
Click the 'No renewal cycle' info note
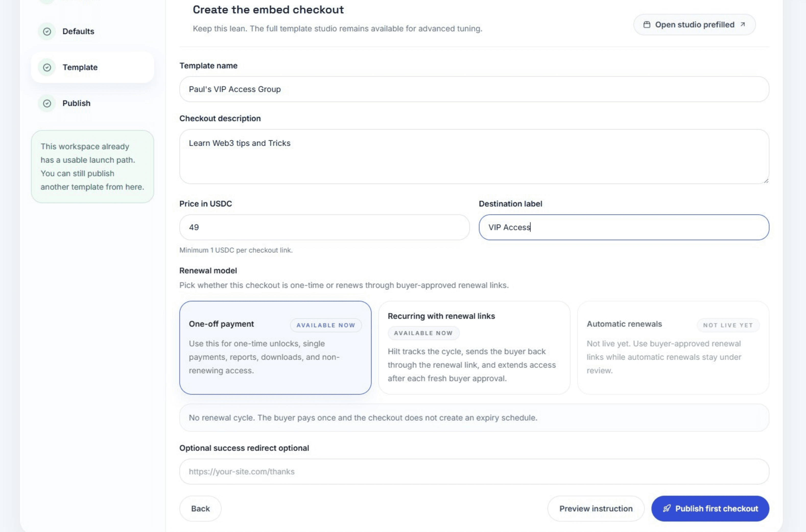[x=474, y=418]
